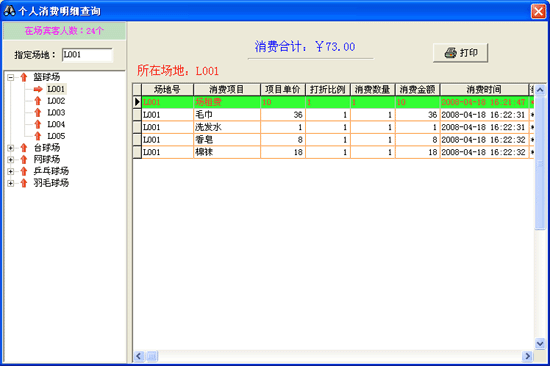Select the 羽毛球场 tree label
Screen dimensions: 550x366
(51, 183)
